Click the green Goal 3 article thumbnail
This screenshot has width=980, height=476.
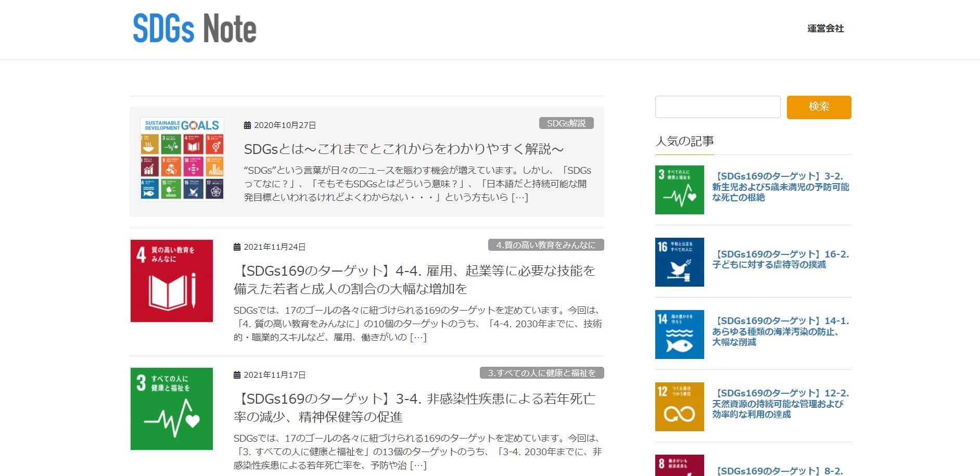tap(172, 408)
